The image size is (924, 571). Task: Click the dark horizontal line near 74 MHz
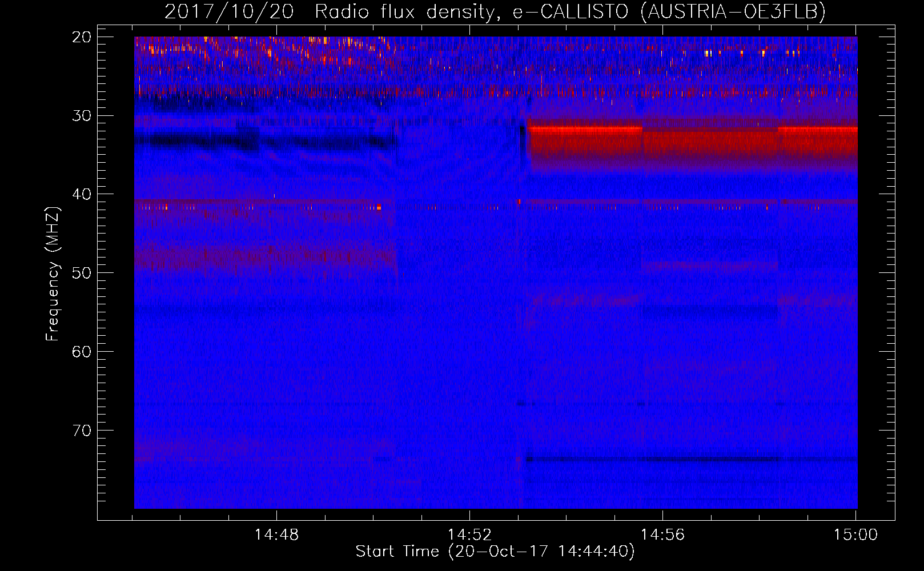(x=691, y=459)
